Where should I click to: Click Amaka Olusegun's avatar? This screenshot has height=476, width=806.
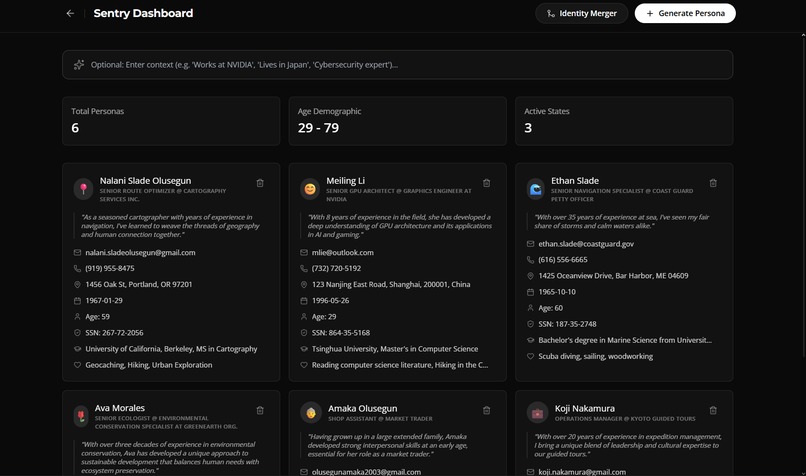311,412
